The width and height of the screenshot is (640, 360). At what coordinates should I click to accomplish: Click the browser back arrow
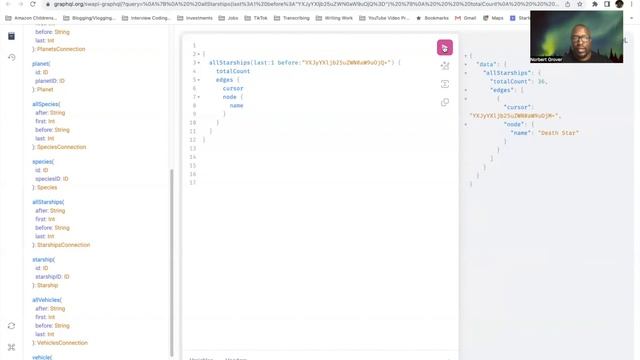8,4
